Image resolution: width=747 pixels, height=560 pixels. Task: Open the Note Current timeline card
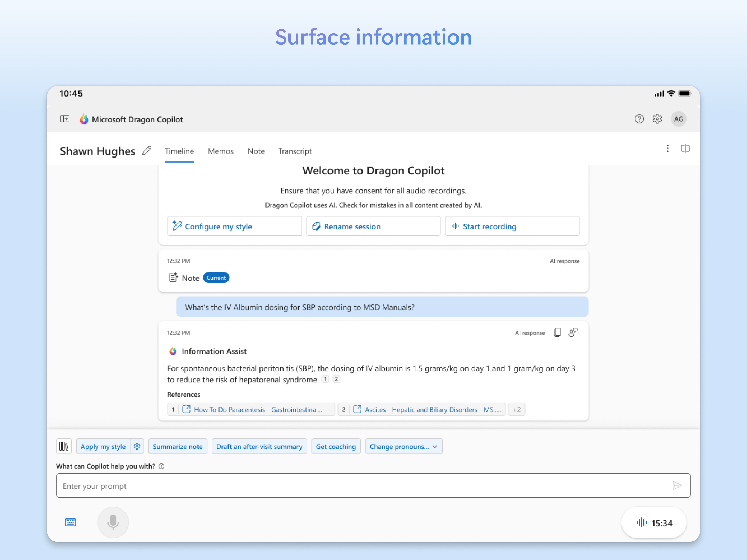point(373,270)
